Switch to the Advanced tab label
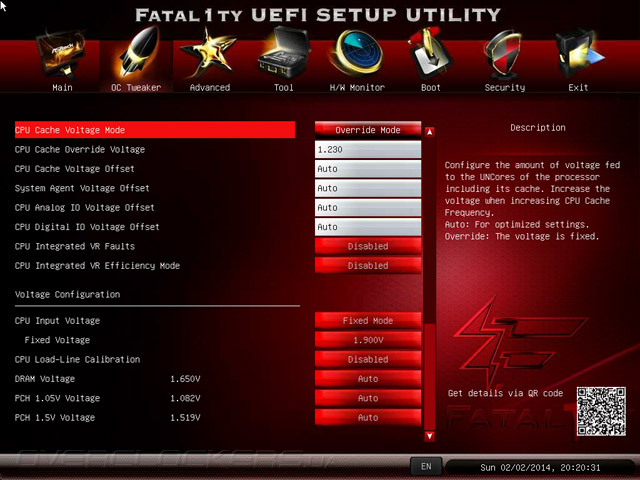640x480 pixels. pos(210,88)
